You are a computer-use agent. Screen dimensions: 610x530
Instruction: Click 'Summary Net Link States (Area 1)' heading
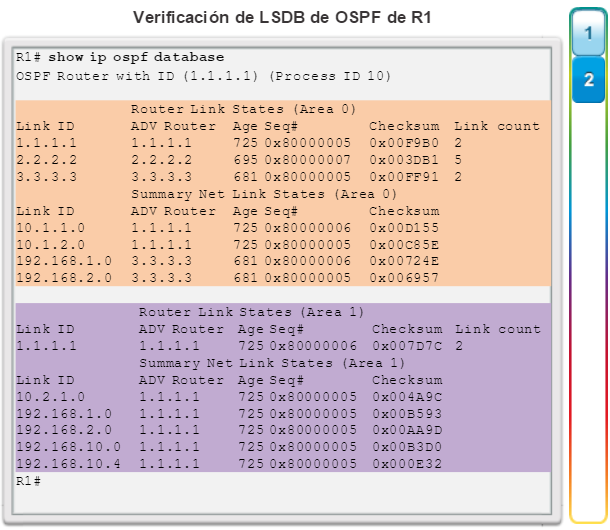[x=272, y=363]
